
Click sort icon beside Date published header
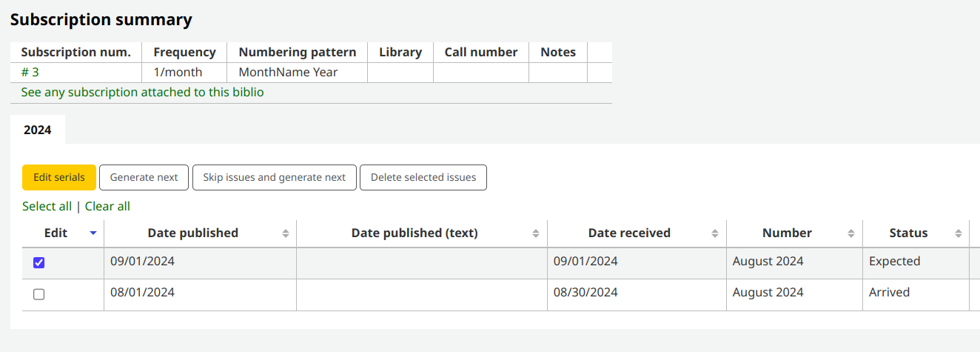[x=286, y=233]
